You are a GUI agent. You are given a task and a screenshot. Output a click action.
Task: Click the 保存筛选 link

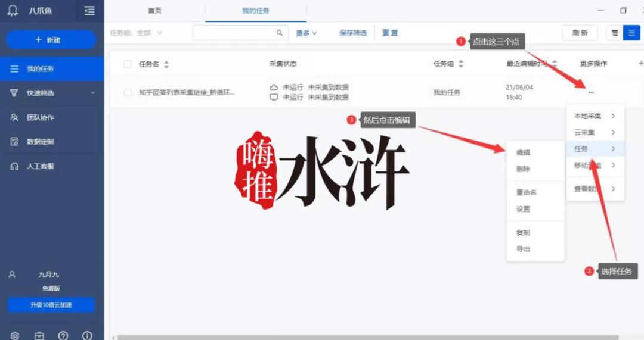tap(353, 33)
